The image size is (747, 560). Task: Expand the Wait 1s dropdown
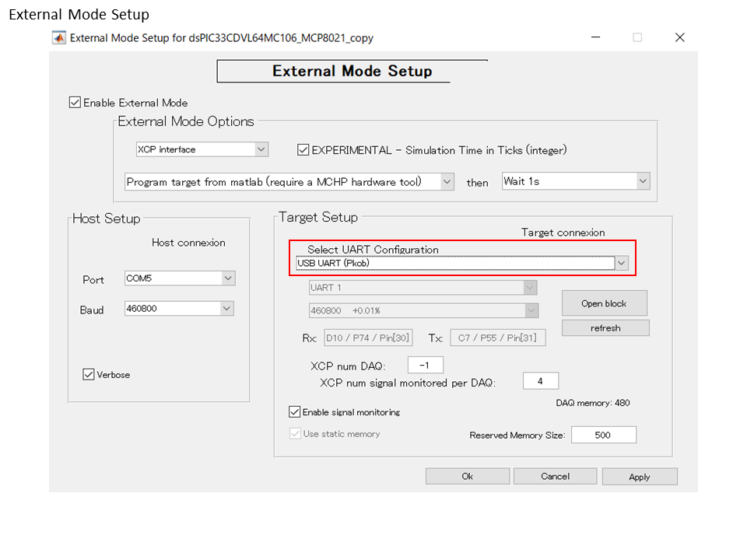click(642, 180)
